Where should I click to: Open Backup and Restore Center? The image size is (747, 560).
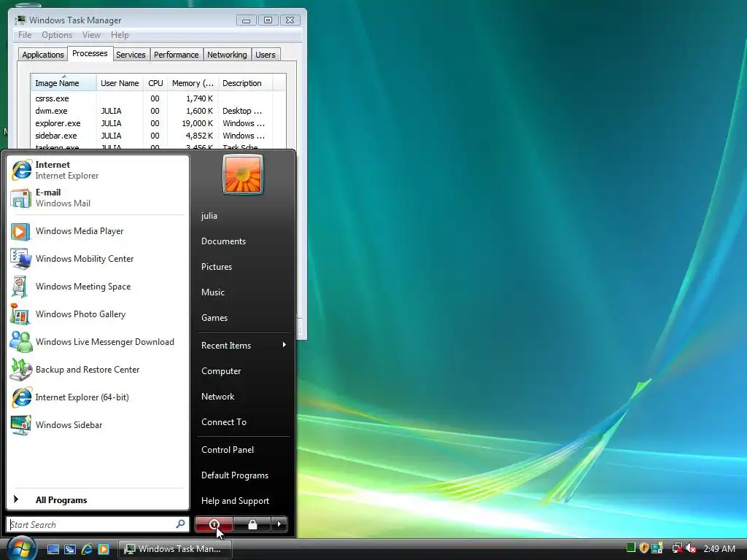pos(98,370)
